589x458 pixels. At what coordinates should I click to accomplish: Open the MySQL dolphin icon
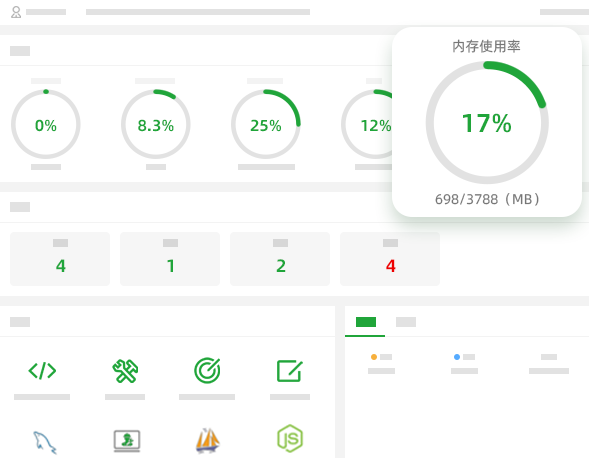click(x=45, y=442)
